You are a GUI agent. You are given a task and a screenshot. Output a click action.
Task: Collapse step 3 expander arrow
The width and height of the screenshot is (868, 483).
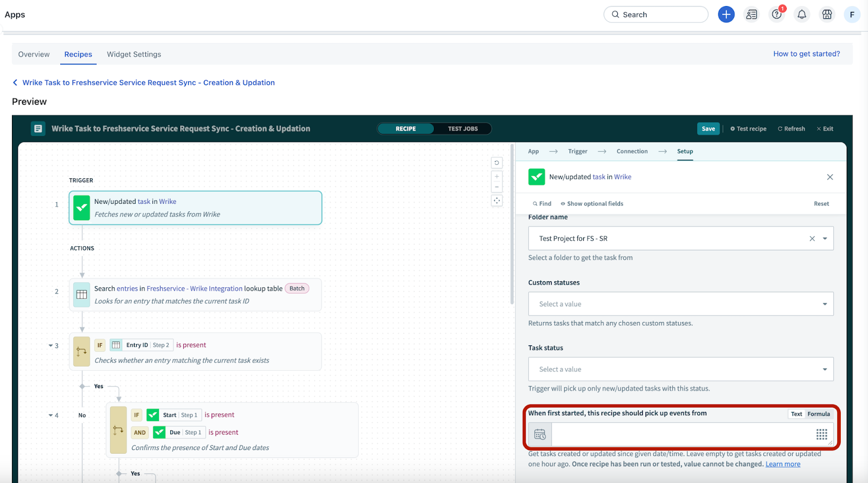click(x=50, y=345)
